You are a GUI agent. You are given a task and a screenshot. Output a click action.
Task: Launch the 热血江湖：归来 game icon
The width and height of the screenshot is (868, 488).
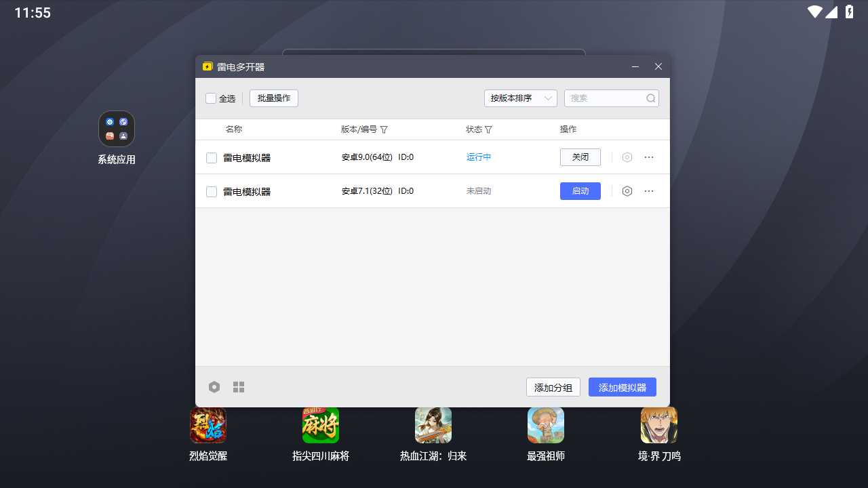tap(433, 425)
